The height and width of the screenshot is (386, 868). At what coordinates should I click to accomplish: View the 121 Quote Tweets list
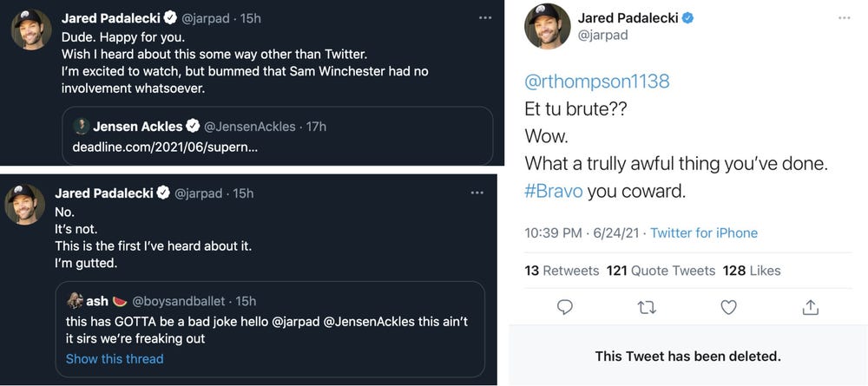tap(661, 271)
